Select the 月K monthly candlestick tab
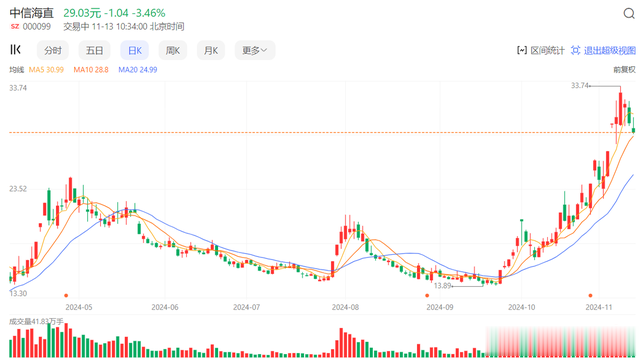This screenshot has width=640, height=361. click(x=211, y=51)
